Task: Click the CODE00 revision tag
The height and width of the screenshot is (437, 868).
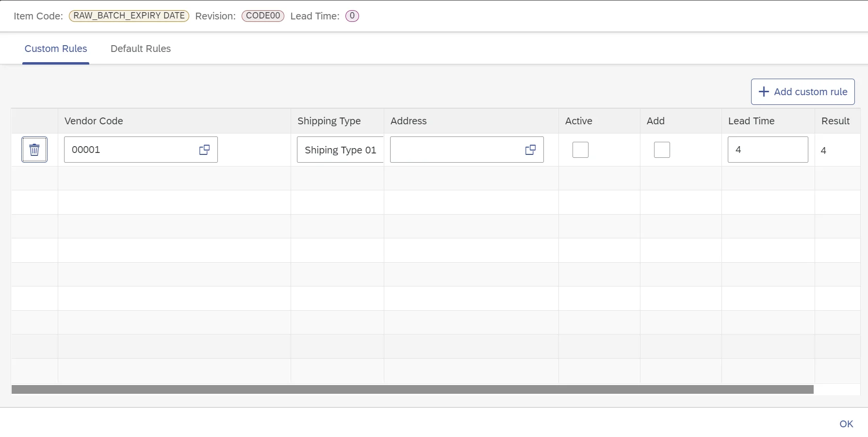Action: (x=263, y=16)
